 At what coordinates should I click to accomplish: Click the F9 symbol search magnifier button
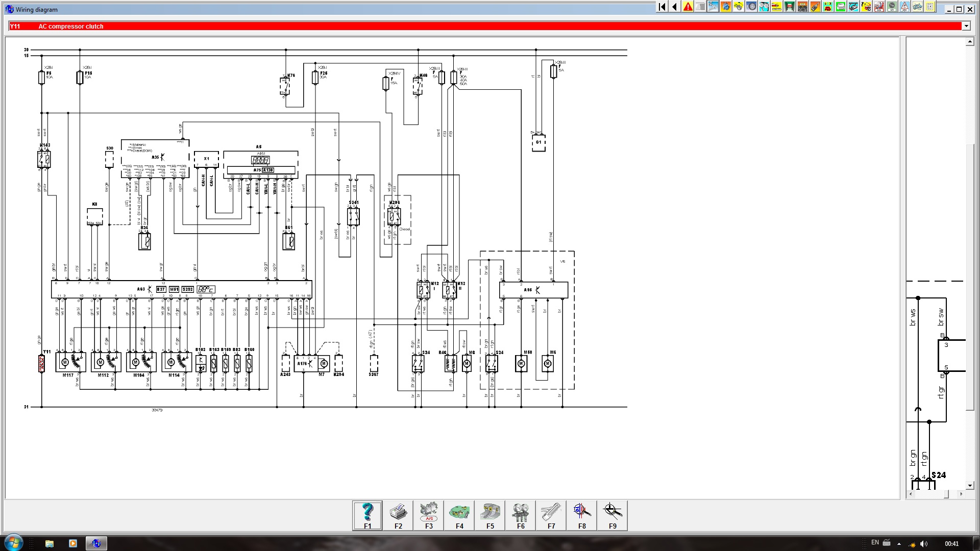tap(612, 515)
